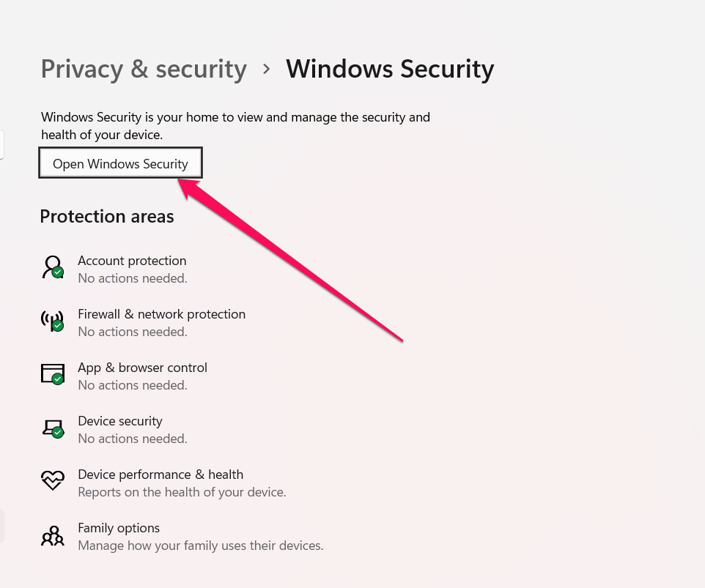705x588 pixels.
Task: Click the Device performance & health heart icon
Action: tap(53, 481)
